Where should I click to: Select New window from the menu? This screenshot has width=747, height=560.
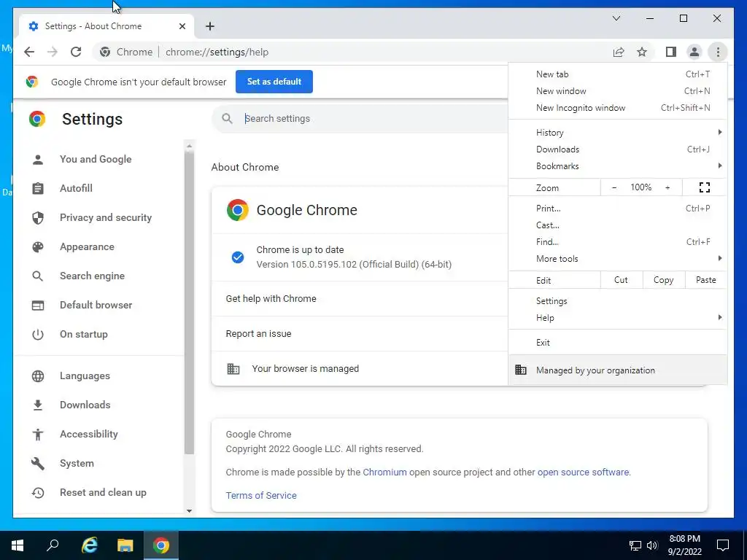617,91
